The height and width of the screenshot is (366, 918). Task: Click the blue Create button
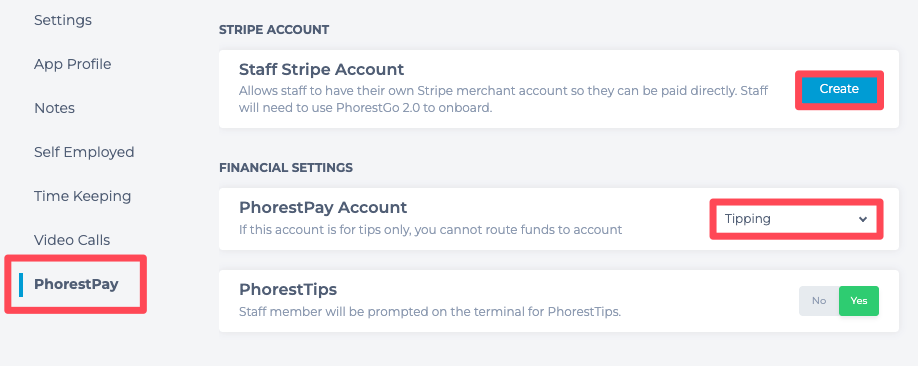839,90
